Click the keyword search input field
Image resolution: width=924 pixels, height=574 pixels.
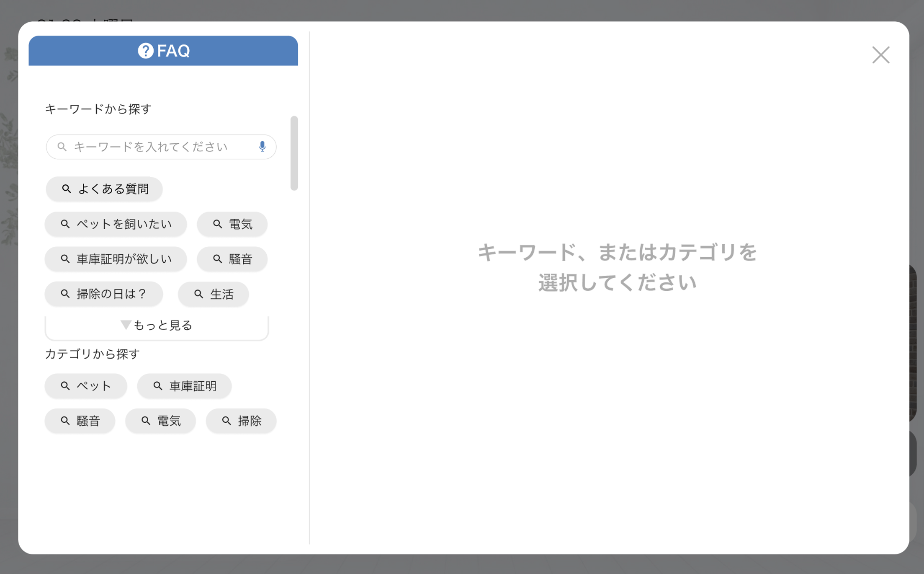tap(159, 147)
